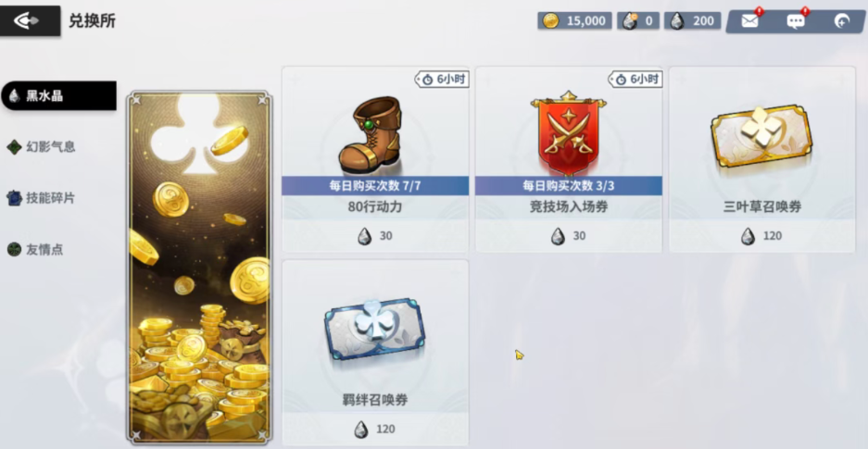Viewport: 868px width, 449px height.
Task: Select the gold clover summon ticket
Action: tap(761, 136)
